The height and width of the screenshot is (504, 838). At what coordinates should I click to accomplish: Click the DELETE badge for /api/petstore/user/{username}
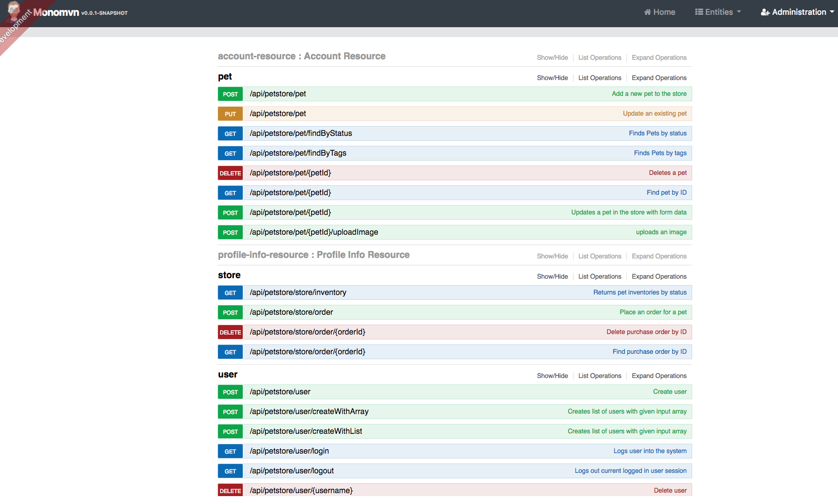[230, 490]
